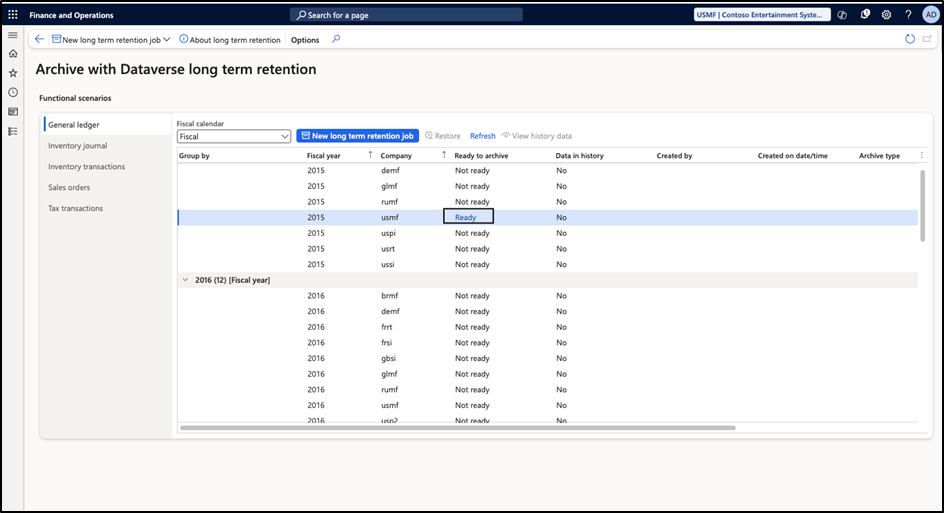The image size is (944, 513).
Task: Click the back arrow in action pane
Action: [x=39, y=39]
